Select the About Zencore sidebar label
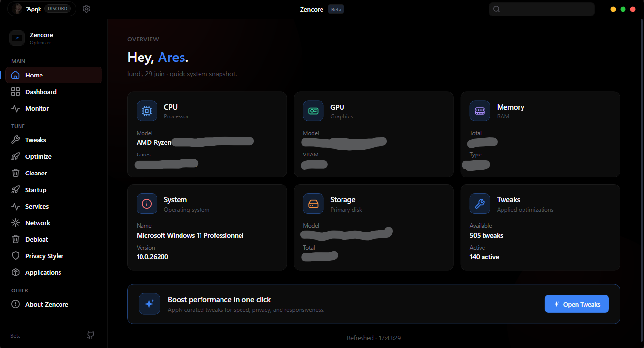The image size is (644, 348). coord(47,304)
